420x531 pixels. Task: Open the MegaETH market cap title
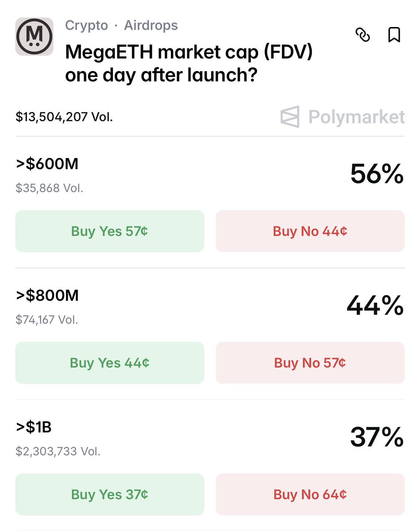click(189, 64)
